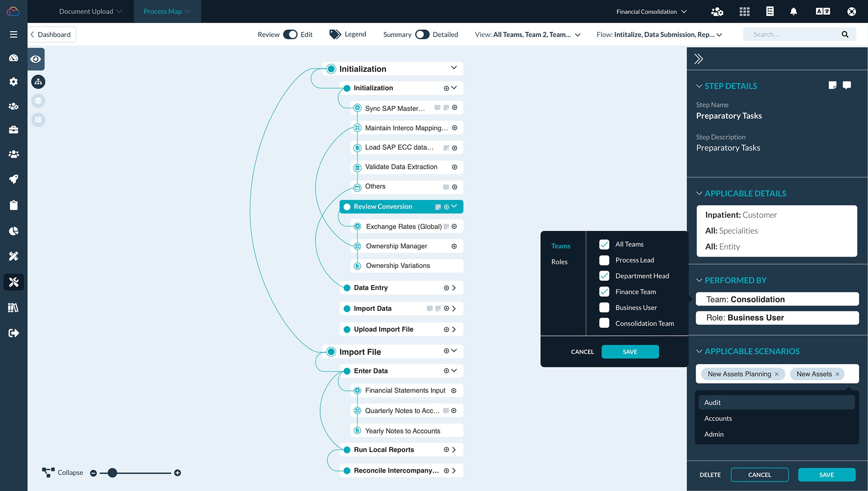Collapse the right panel with double chevron
The image size is (868, 491).
pyautogui.click(x=698, y=59)
